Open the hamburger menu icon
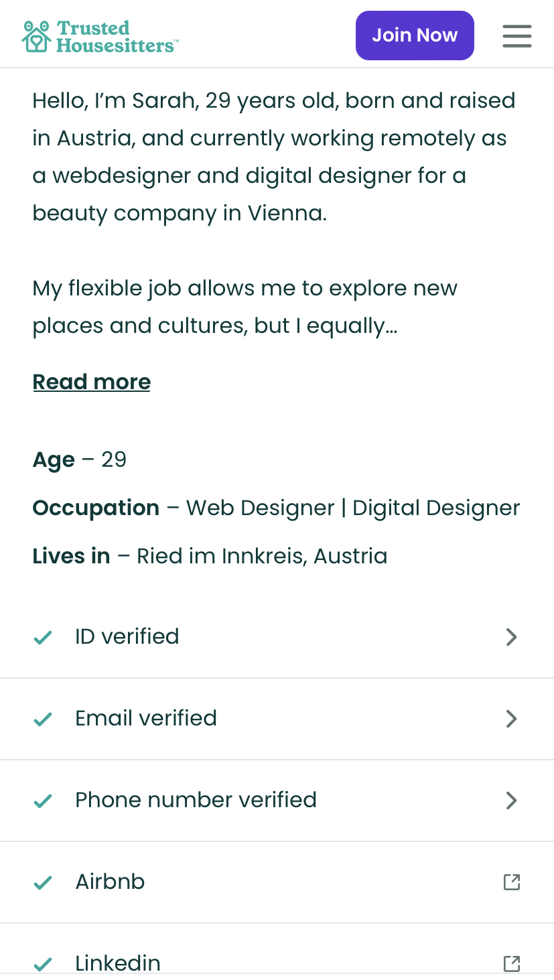The width and height of the screenshot is (554, 980). click(x=517, y=36)
